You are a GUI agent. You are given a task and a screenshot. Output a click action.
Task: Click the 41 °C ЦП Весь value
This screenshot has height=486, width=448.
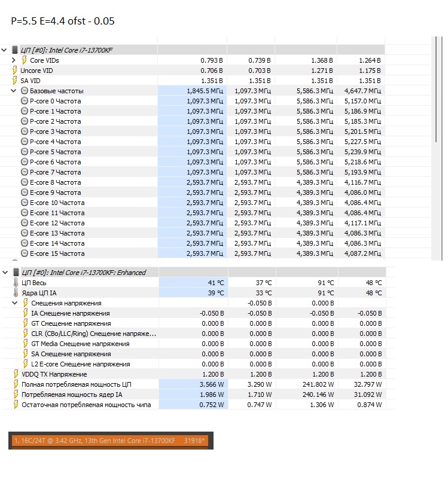click(216, 283)
